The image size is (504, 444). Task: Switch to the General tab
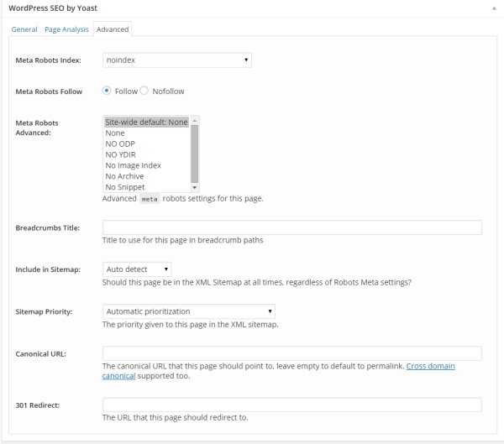(24, 29)
